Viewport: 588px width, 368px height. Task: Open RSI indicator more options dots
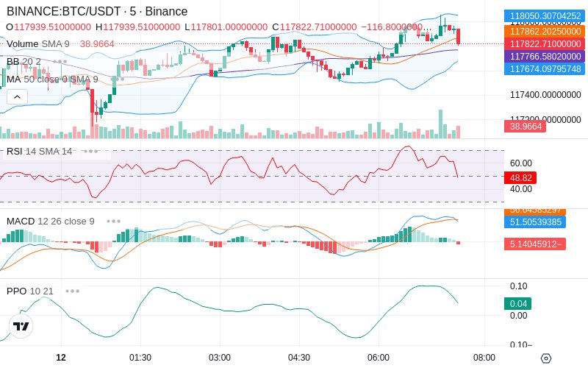pyautogui.click(x=90, y=152)
